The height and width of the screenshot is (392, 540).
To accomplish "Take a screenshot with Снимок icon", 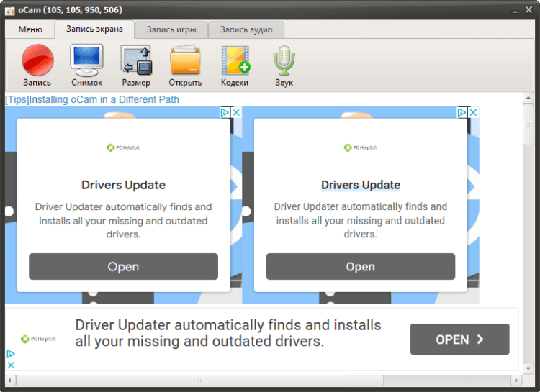I will click(x=87, y=65).
